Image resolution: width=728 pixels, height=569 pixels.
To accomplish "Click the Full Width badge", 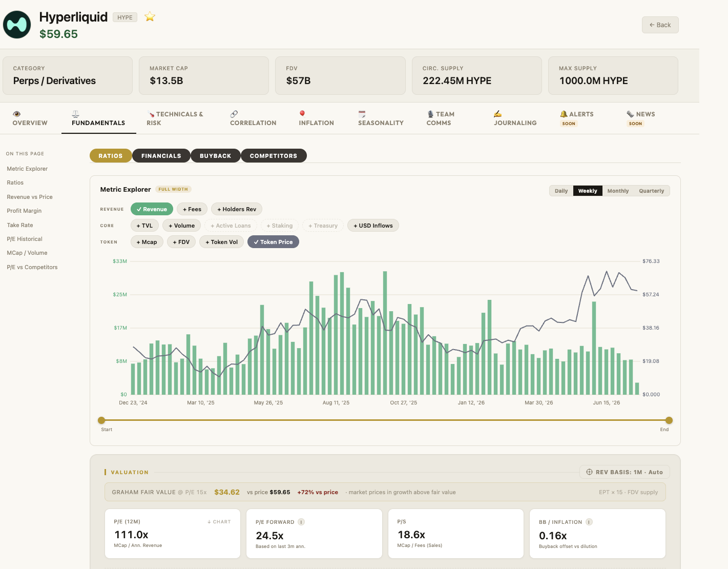I will [x=173, y=189].
